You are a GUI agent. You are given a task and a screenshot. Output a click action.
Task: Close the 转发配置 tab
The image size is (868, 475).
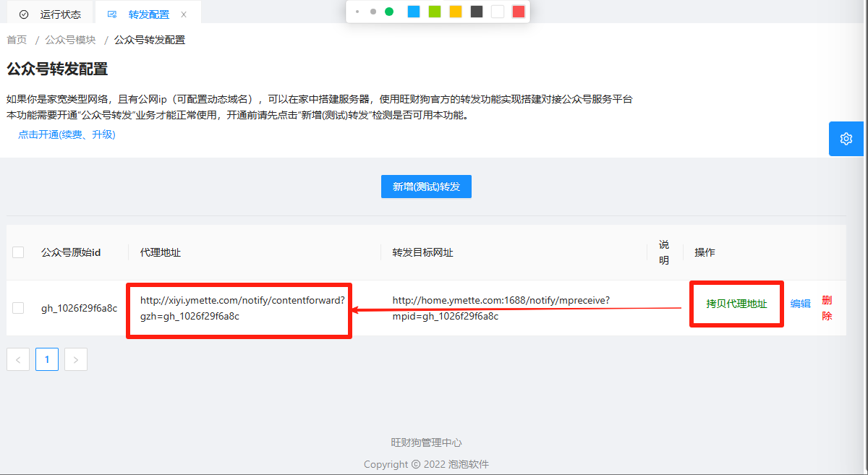[x=184, y=14]
